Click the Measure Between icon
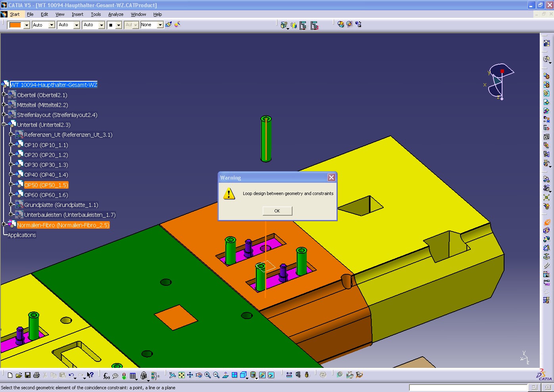554x392 pixels. (x=289, y=375)
